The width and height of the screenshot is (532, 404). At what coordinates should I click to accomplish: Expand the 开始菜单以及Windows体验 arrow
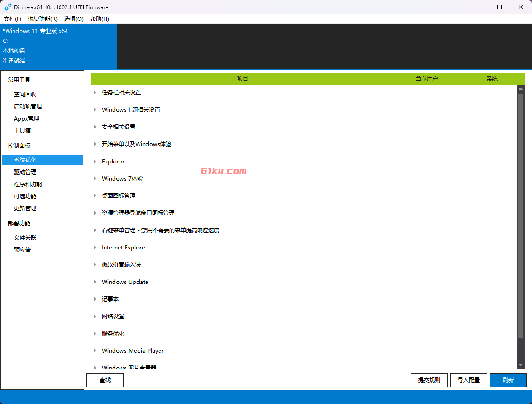[x=95, y=144]
